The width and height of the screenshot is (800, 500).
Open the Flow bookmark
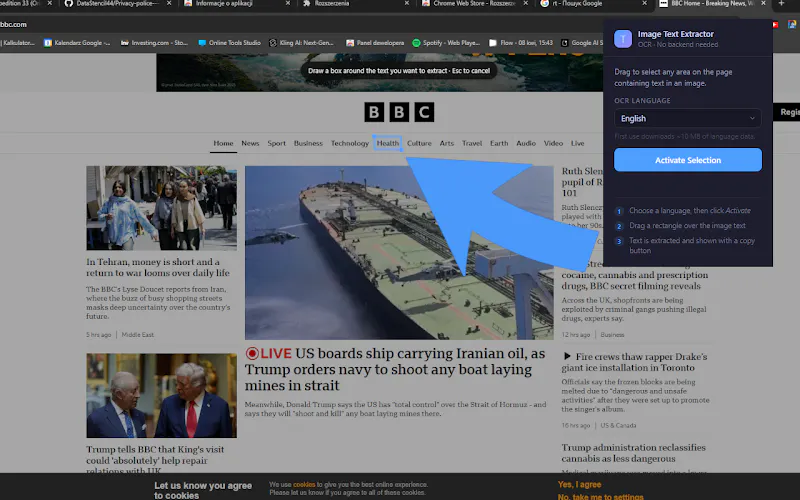tap(521, 43)
